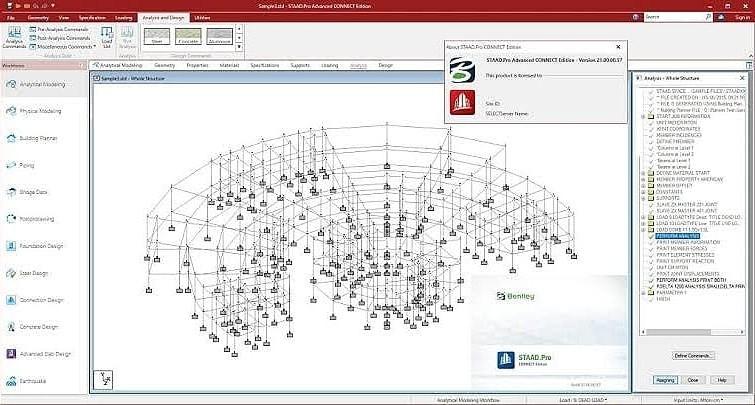
Task: Open the Piping workflow
Action: pyautogui.click(x=21, y=165)
